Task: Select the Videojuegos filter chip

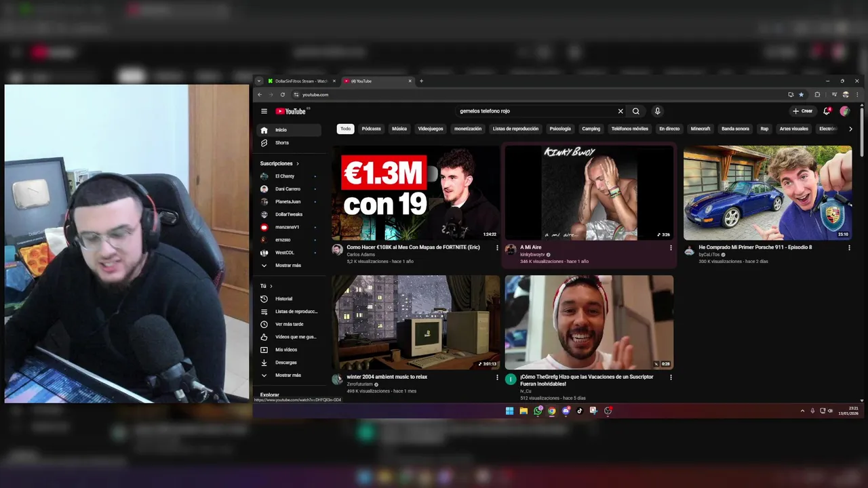Action: point(431,129)
